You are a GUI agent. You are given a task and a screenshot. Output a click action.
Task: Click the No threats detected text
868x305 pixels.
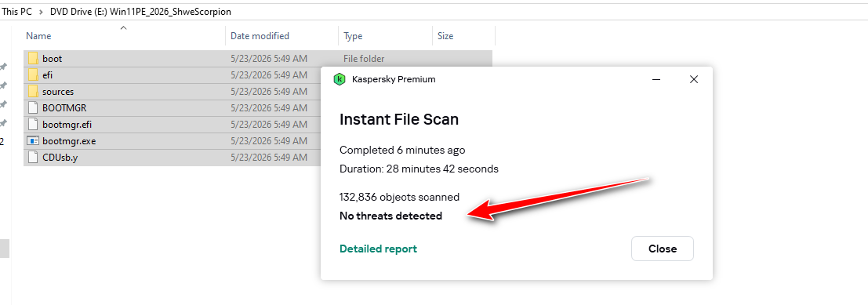pyautogui.click(x=390, y=216)
